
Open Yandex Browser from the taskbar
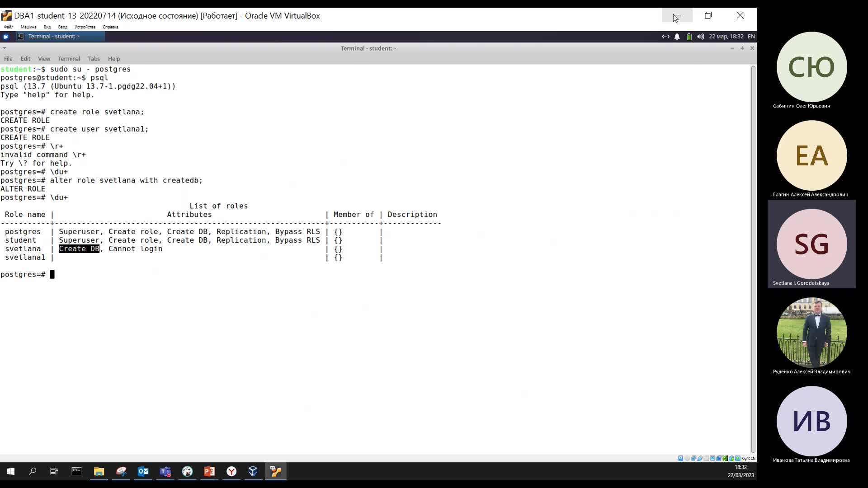coord(231,472)
